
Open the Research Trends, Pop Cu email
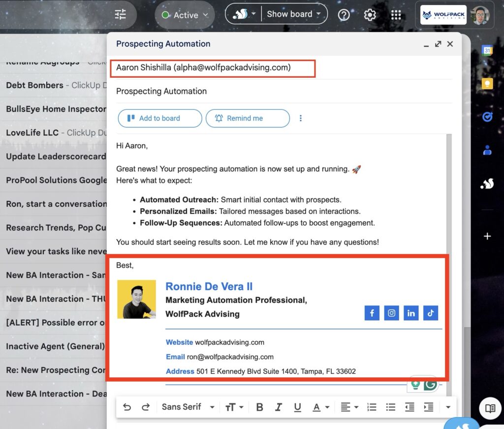click(53, 228)
